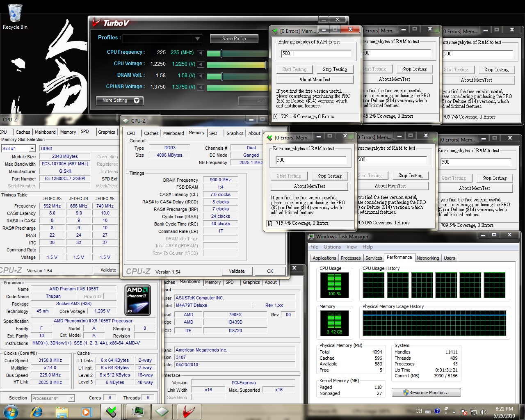Click Validate in the CPU-Z SPD window
This screenshot has height=420, width=525.
[108, 270]
